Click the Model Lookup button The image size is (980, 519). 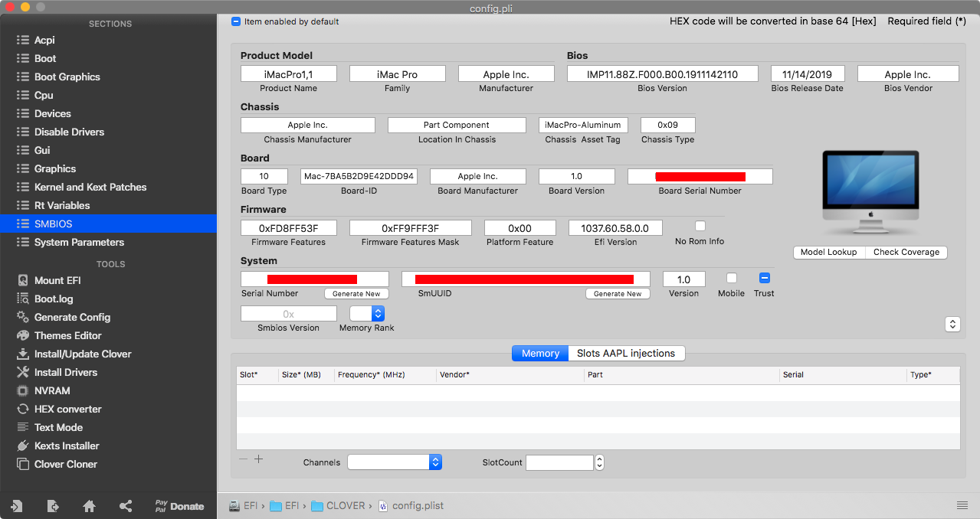pyautogui.click(x=829, y=253)
